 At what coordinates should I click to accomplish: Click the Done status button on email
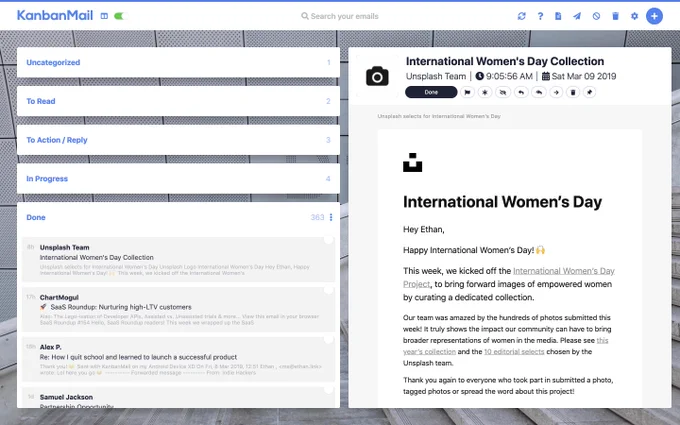[x=431, y=92]
